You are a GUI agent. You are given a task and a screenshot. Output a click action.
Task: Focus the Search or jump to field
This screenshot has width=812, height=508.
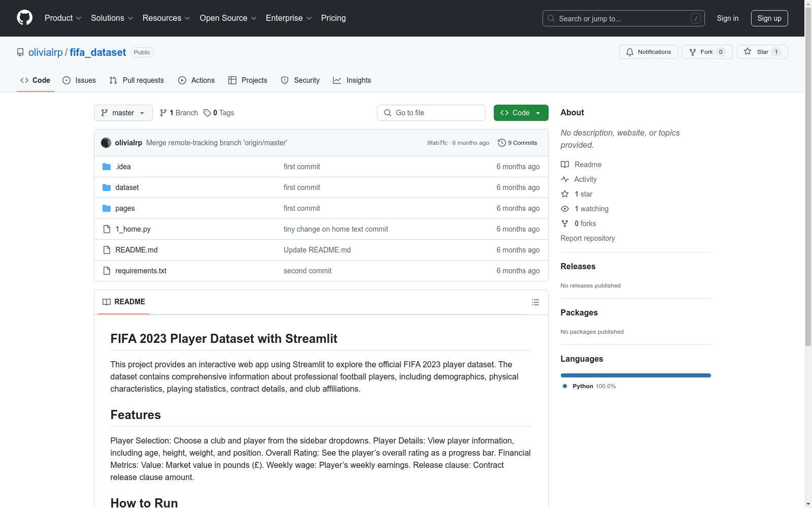click(x=624, y=18)
